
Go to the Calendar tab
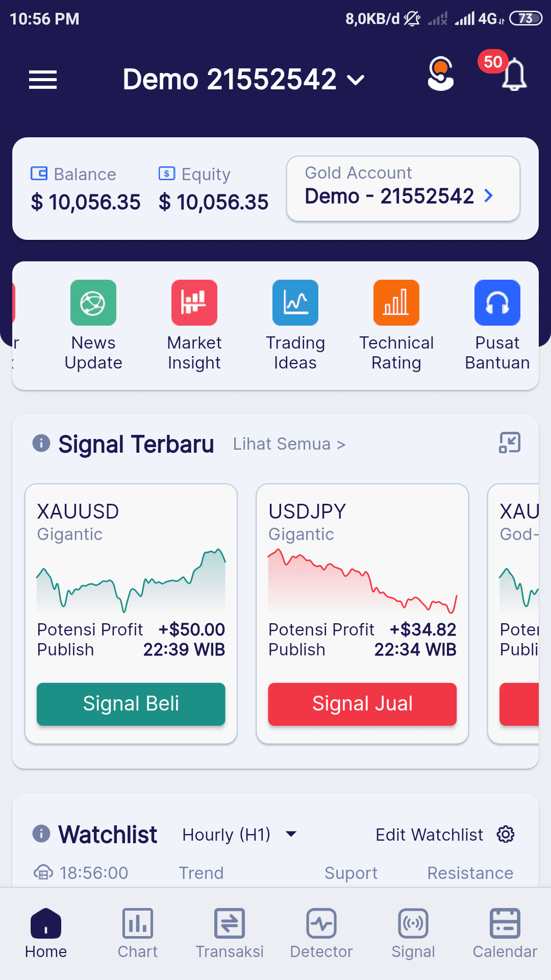click(x=505, y=934)
